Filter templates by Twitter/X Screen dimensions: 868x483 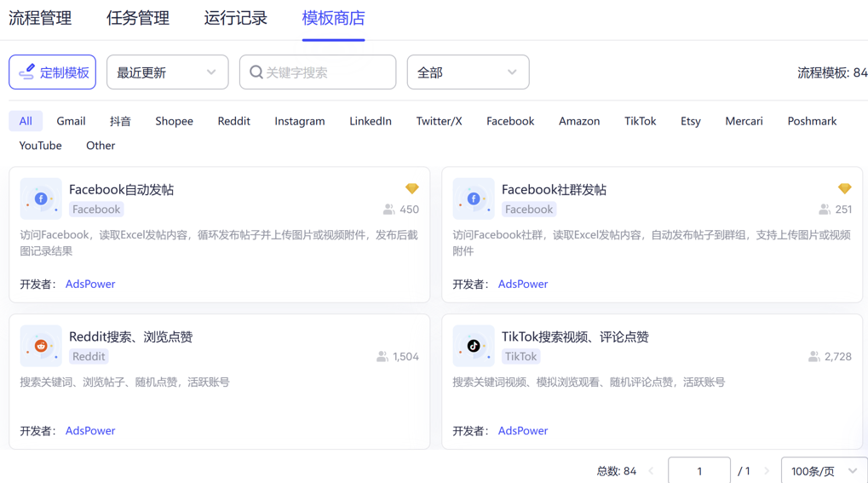point(439,121)
